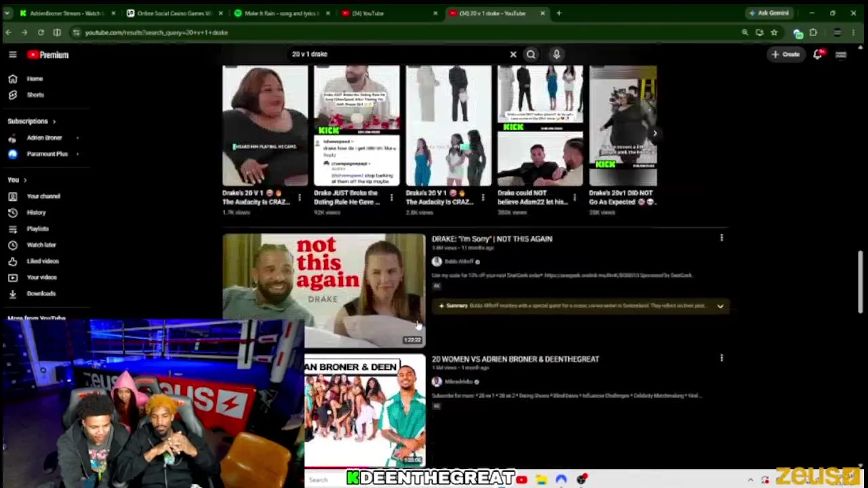Viewport: 868px width, 488px height.
Task: Open Chrome extensions puzzle icon
Action: point(813,33)
